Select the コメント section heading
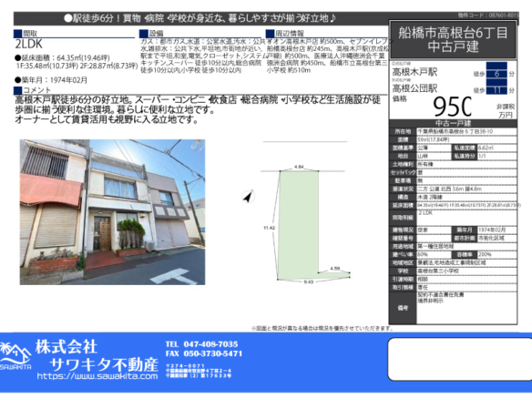The height and width of the screenshot is (399, 532). click(32, 90)
